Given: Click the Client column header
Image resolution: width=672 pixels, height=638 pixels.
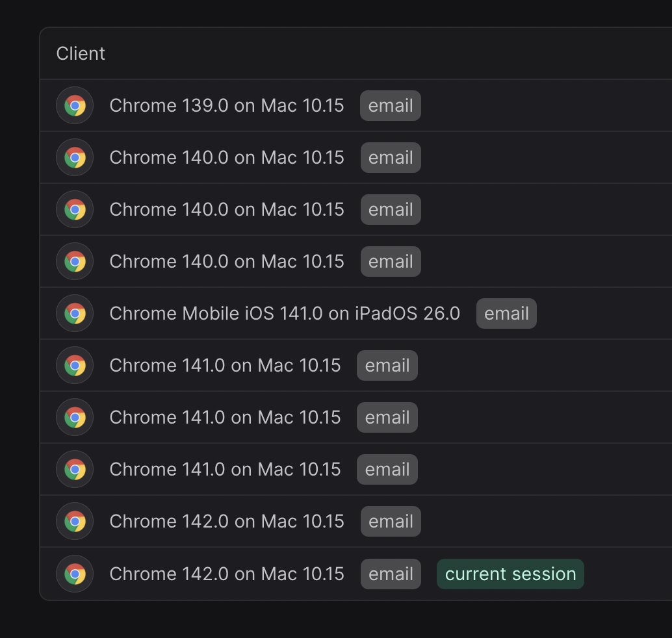Looking at the screenshot, I should click(x=81, y=53).
